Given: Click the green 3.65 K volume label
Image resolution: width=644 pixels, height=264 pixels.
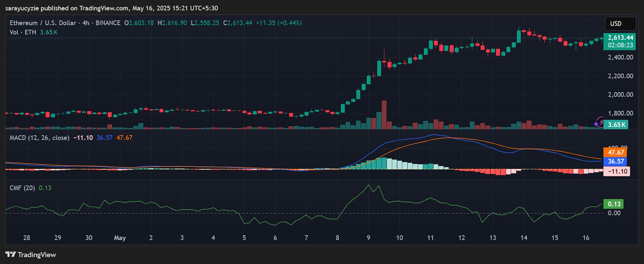Looking at the screenshot, I should click(616, 125).
